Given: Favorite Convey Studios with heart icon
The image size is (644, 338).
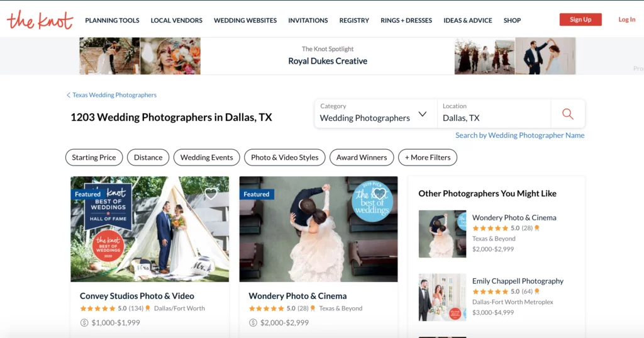Looking at the screenshot, I should pos(211,194).
